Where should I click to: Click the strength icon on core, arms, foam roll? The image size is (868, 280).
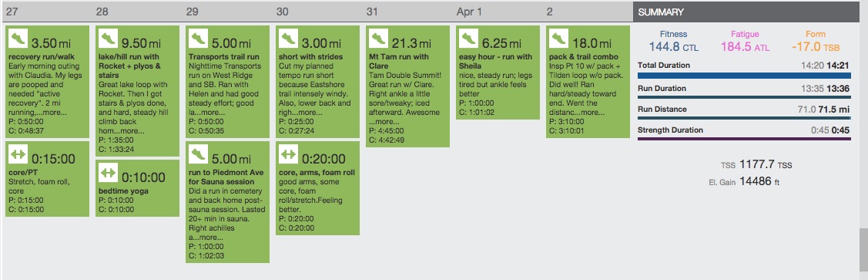288,155
